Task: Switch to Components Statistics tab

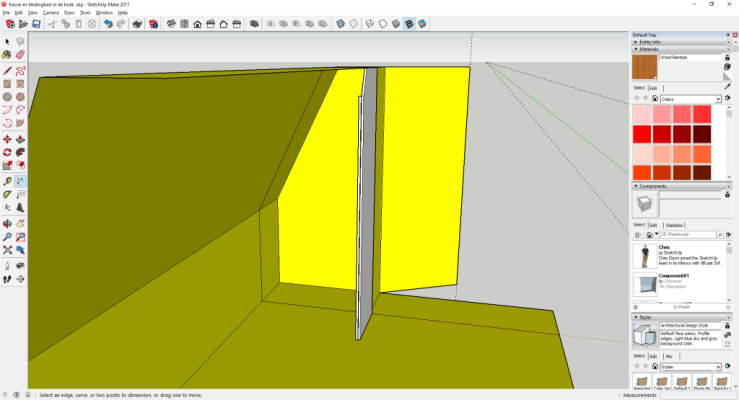Action: pyautogui.click(x=674, y=225)
